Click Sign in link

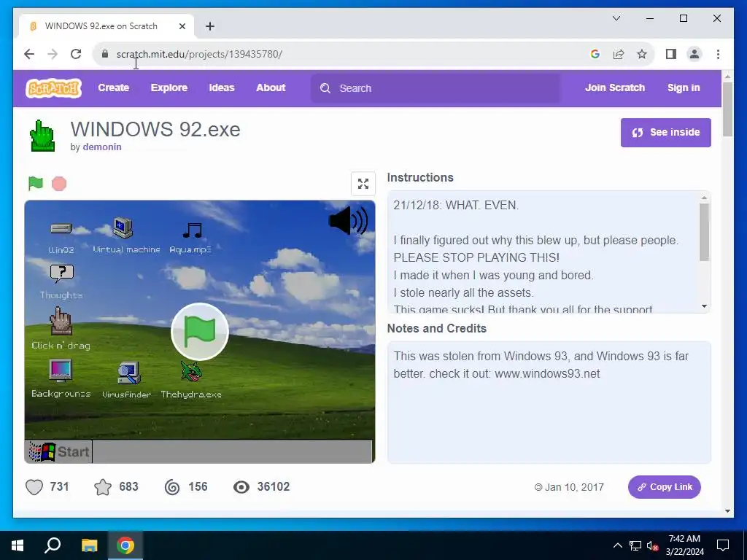(684, 87)
